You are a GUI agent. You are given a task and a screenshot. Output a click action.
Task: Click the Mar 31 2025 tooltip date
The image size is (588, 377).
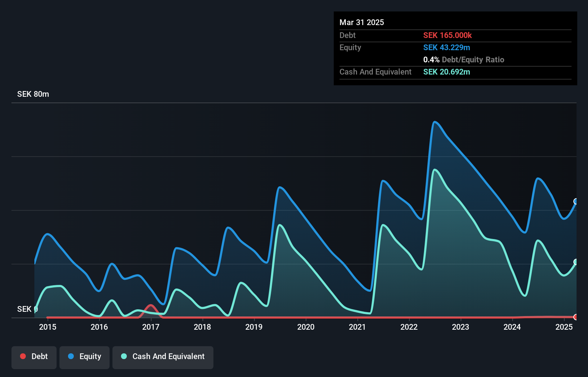coord(362,23)
